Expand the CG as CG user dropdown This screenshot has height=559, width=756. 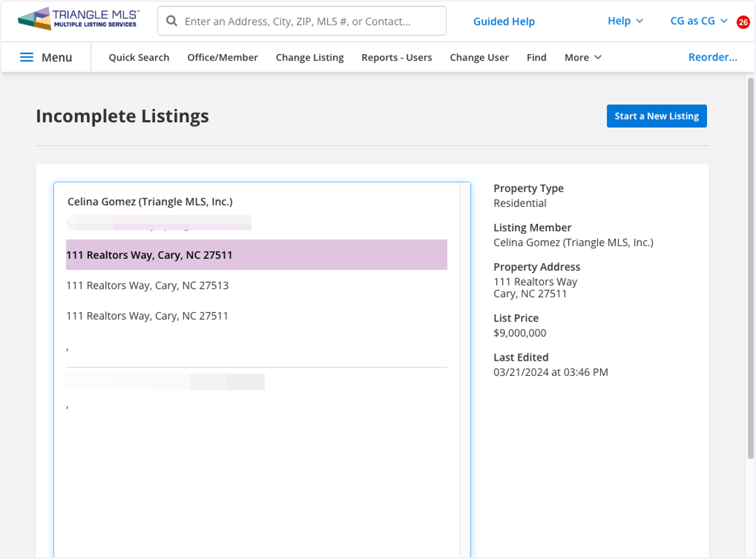[699, 21]
